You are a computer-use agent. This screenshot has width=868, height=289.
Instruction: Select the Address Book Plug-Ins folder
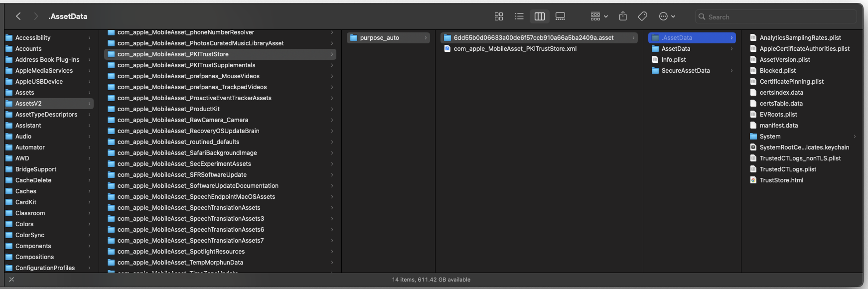click(49, 60)
